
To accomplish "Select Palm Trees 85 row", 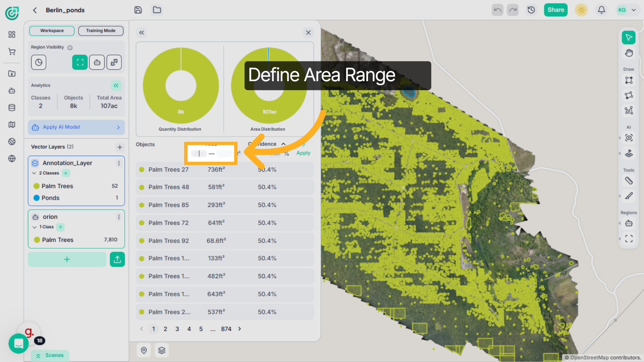I will coord(225,205).
